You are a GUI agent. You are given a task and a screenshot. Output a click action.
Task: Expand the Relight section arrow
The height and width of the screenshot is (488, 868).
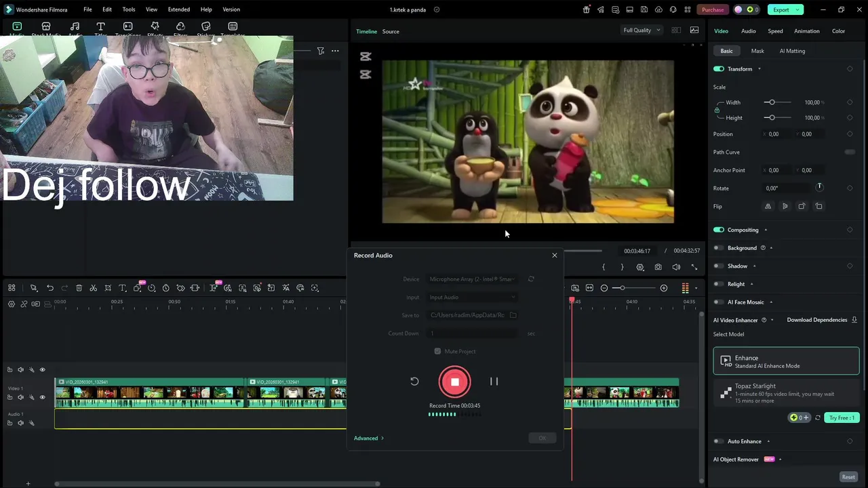pos(751,284)
